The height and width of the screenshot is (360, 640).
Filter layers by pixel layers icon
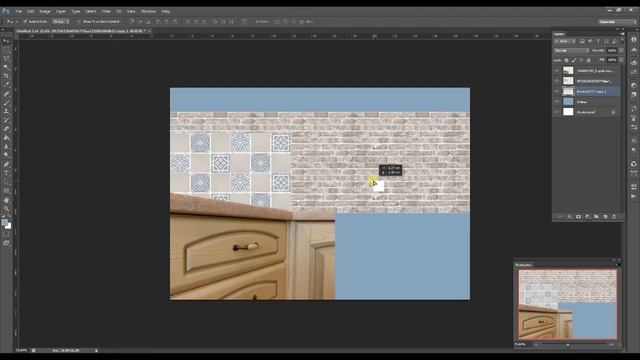point(582,42)
